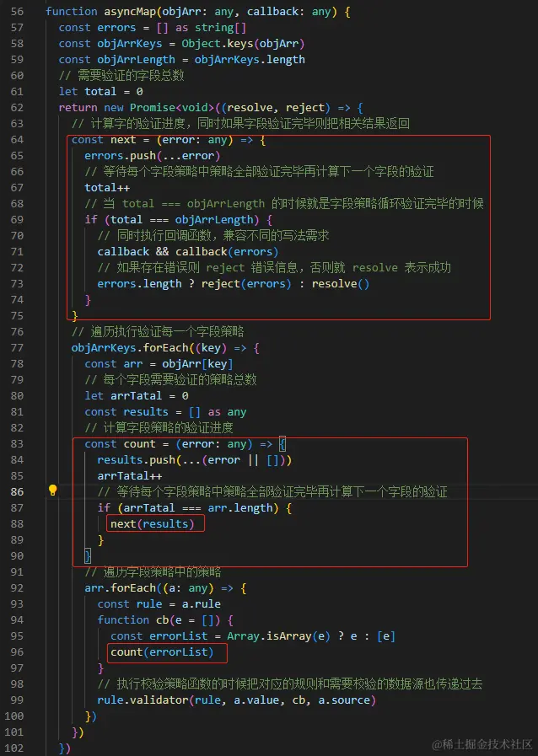Click 'Object.keys(objArr)' on line 58
This screenshot has width=538, height=756.
click(x=243, y=43)
